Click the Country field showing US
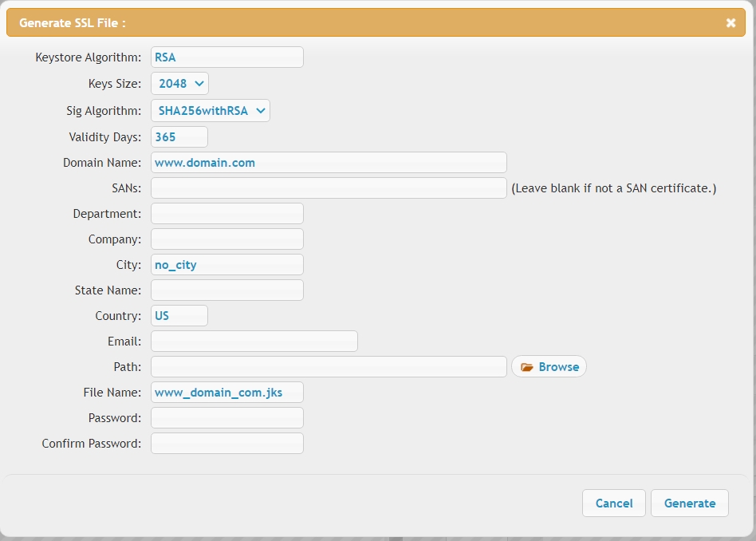This screenshot has width=756, height=541. pos(179,316)
